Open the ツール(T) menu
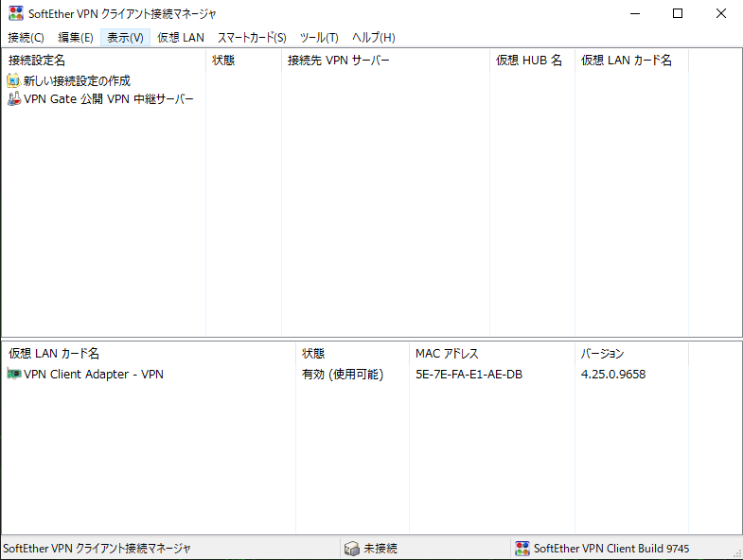The width and height of the screenshot is (743, 560). click(x=319, y=38)
